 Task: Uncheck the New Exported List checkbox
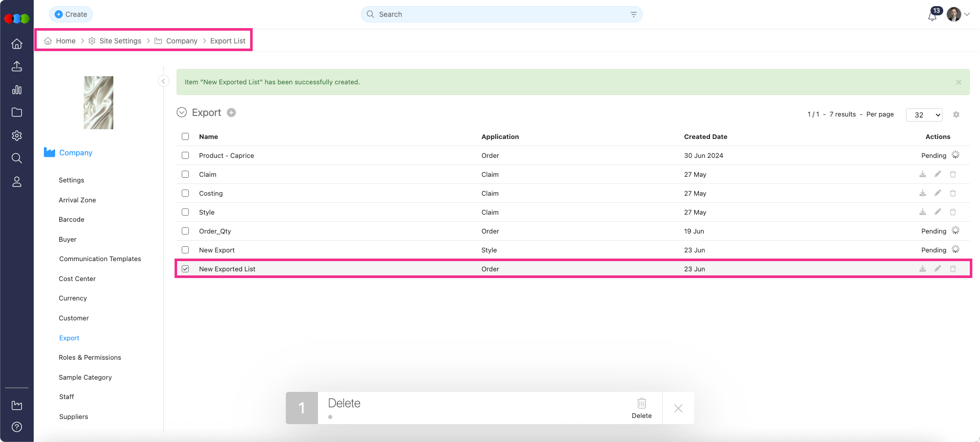[185, 269]
